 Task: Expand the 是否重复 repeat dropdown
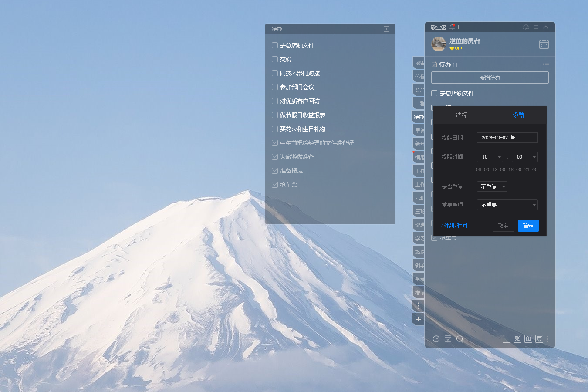[x=492, y=186]
